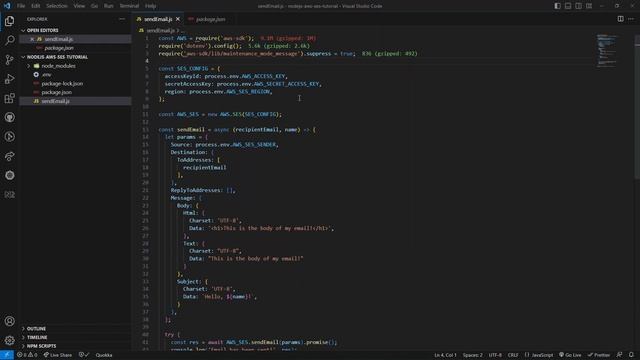Viewport: 640px width, 360px height.
Task: Click the VS Code logo in the title bar
Action: [x=7, y=6]
